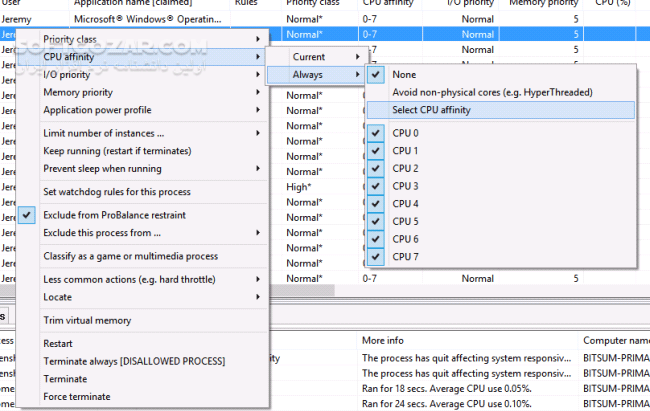This screenshot has height=411, width=650.
Task: Toggle the CPU 0 checkbox
Action: click(x=405, y=132)
